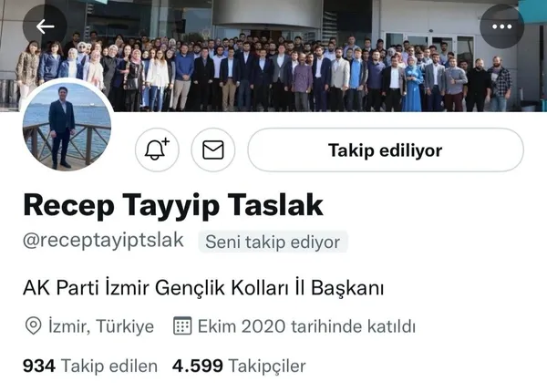Click the 4.599 follower count number
This screenshot has height=392, width=547.
click(x=198, y=366)
